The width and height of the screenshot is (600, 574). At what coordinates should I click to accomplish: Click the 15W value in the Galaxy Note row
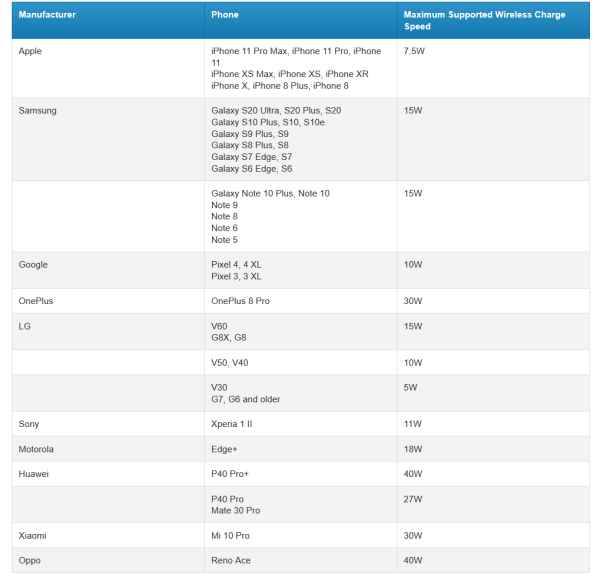493,216
